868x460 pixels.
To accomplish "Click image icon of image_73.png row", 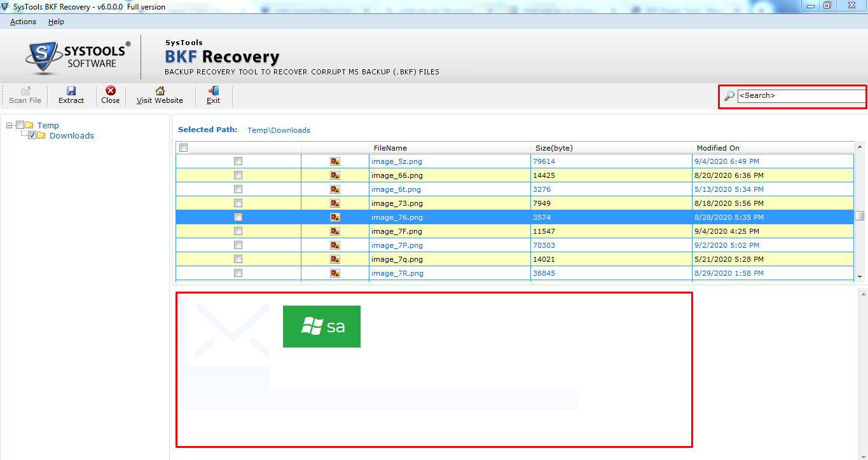I will click(335, 203).
